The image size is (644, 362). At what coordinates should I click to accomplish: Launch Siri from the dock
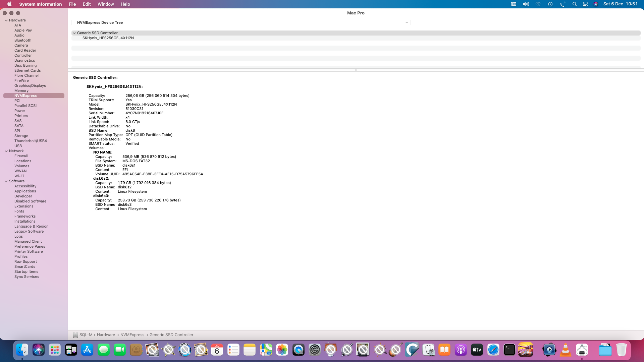tap(39, 350)
